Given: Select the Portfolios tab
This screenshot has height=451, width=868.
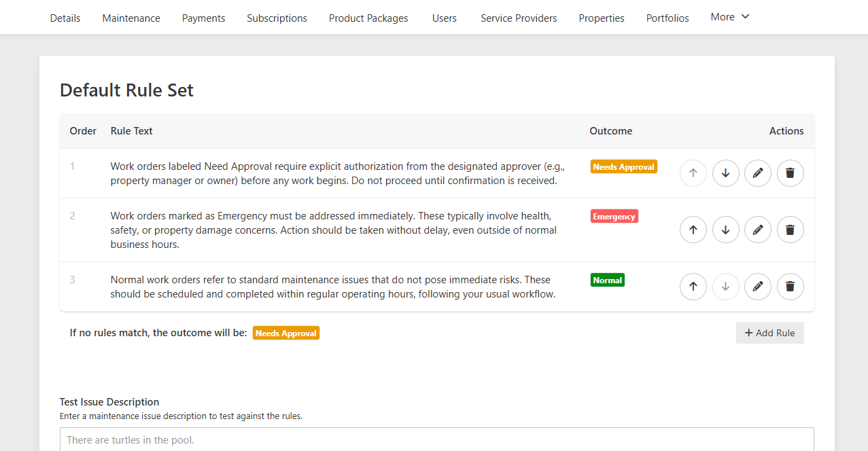Looking at the screenshot, I should pyautogui.click(x=667, y=18).
